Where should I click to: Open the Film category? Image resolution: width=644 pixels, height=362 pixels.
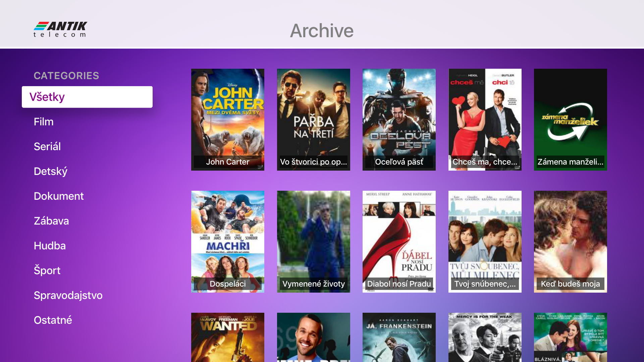pos(44,122)
